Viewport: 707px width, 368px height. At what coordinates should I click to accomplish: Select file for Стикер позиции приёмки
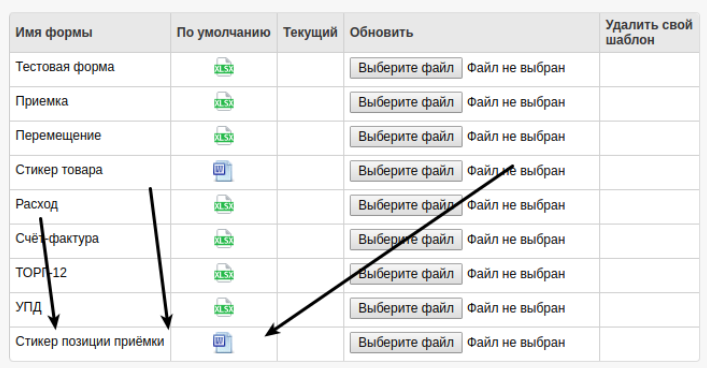click(406, 342)
